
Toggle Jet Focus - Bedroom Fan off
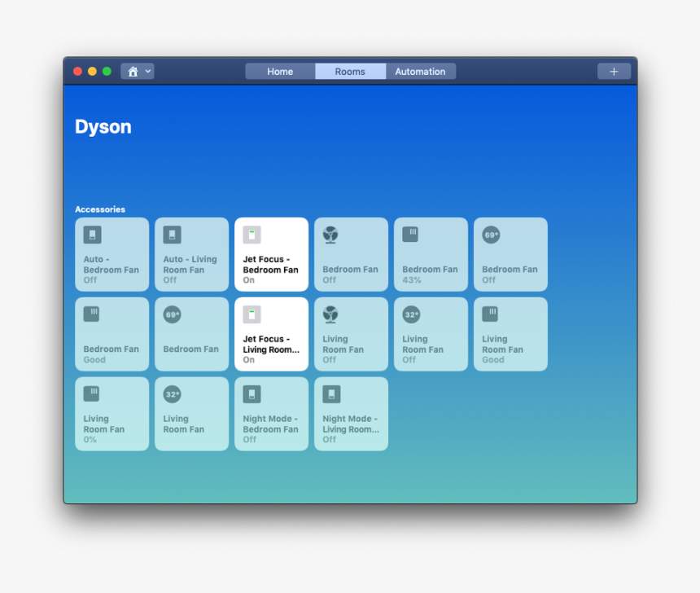pyautogui.click(x=271, y=254)
